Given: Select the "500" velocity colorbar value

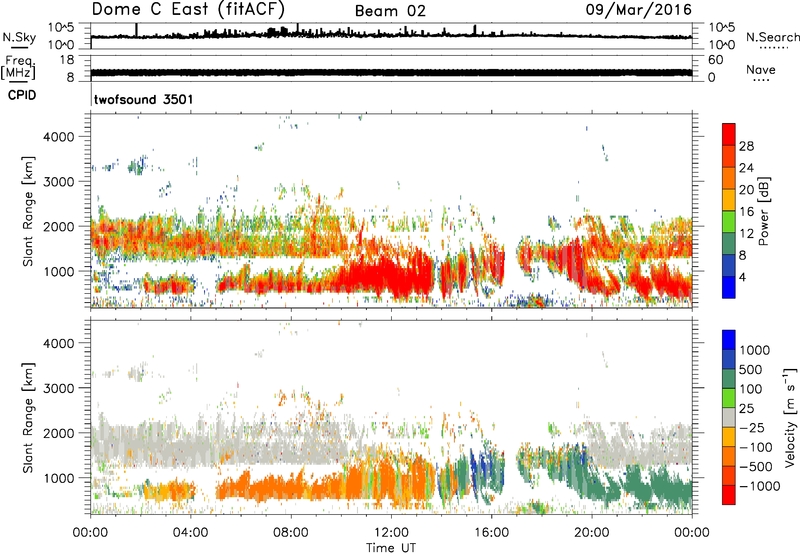Looking at the screenshot, I should click(x=751, y=369).
